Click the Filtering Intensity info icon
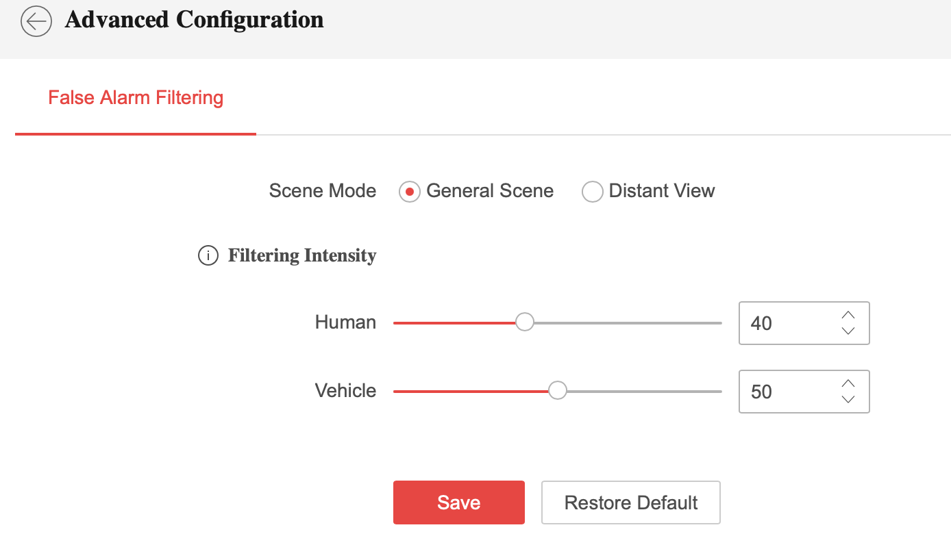Screen dimensions: 951x560 (208, 256)
